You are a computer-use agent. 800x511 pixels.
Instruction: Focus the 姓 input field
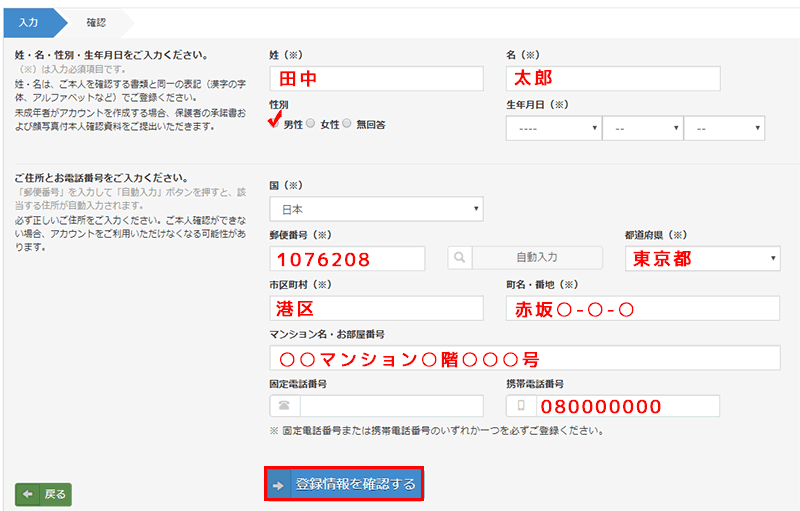tap(377, 79)
